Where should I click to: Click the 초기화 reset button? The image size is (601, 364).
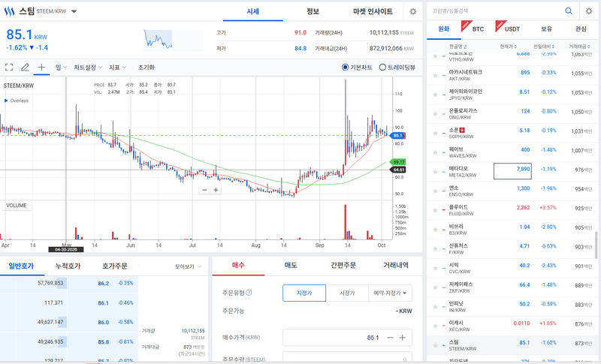146,68
